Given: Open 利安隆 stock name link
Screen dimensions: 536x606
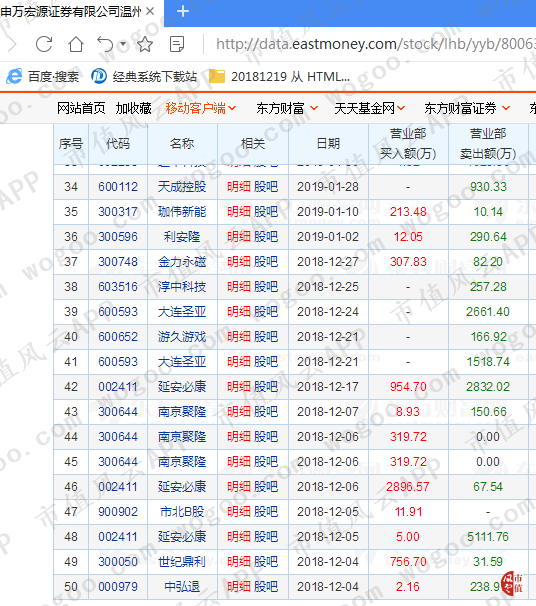Looking at the screenshot, I should point(182,237).
